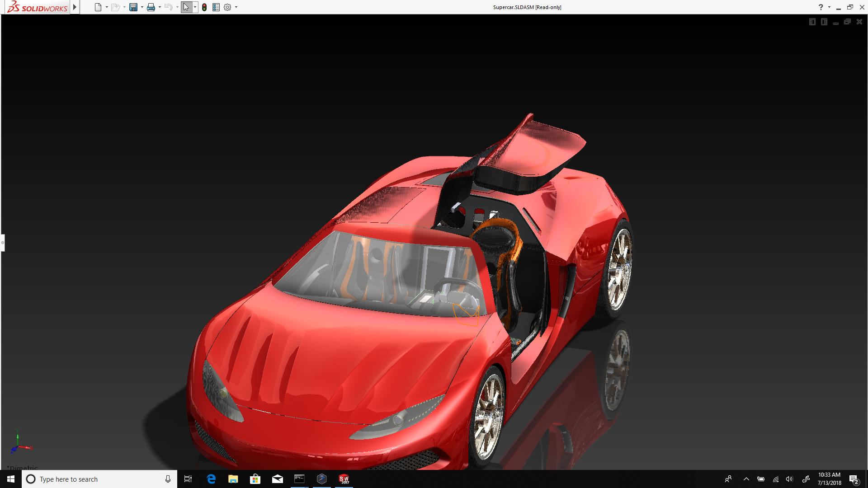
Task: Open the Windows Task View button
Action: pyautogui.click(x=188, y=479)
